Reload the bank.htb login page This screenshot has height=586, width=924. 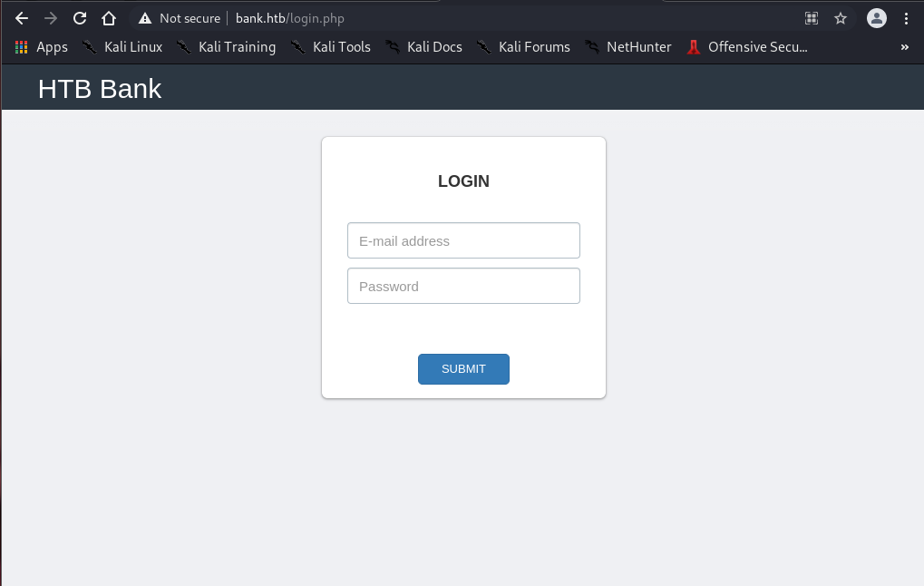(80, 18)
